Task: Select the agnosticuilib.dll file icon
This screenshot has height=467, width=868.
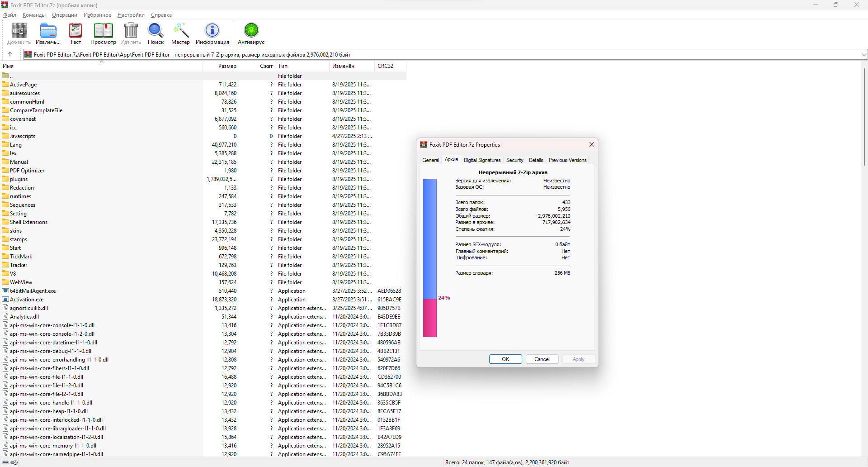Action: coord(5,308)
